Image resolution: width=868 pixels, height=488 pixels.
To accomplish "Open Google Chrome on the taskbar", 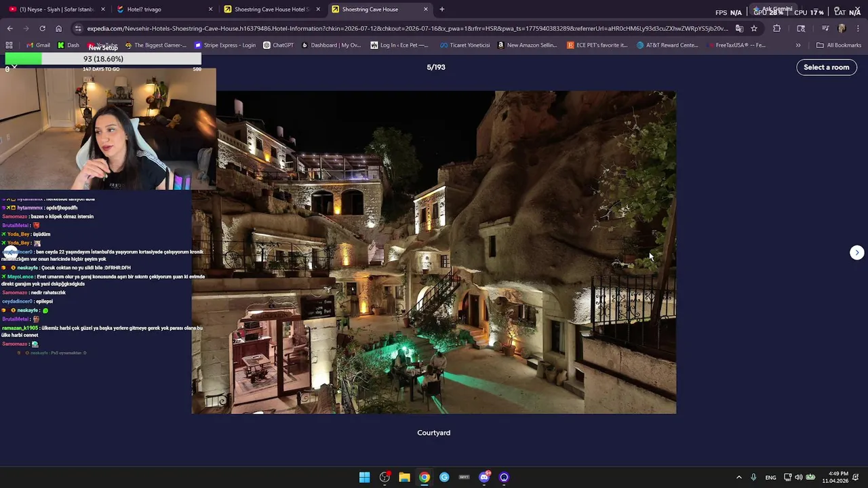I will pos(424,477).
